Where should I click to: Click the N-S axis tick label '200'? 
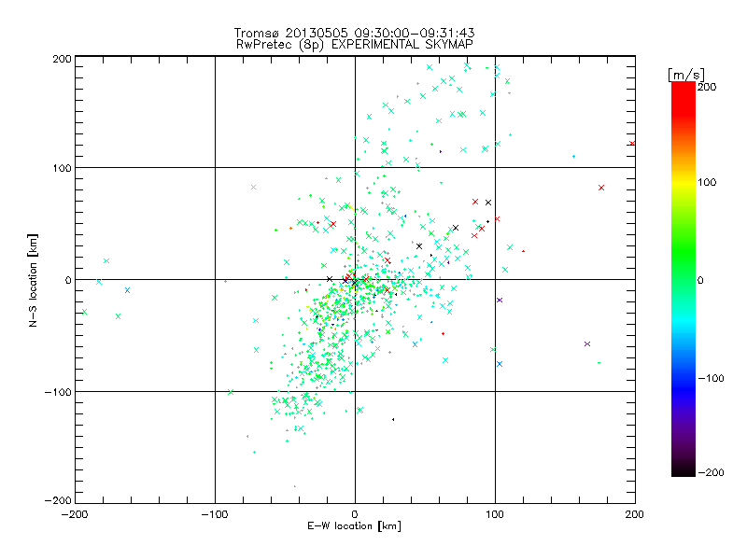click(x=62, y=59)
